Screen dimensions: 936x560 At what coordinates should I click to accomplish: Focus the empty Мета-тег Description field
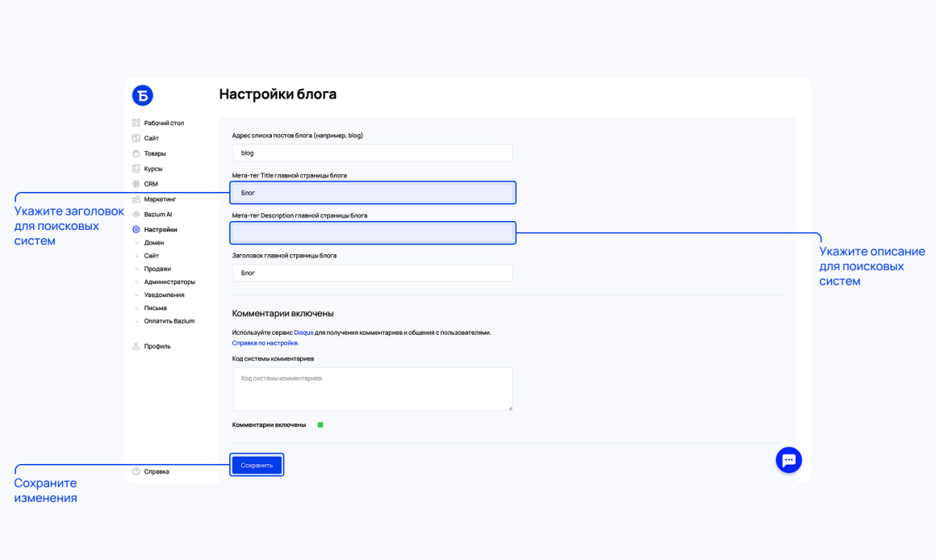(x=373, y=233)
